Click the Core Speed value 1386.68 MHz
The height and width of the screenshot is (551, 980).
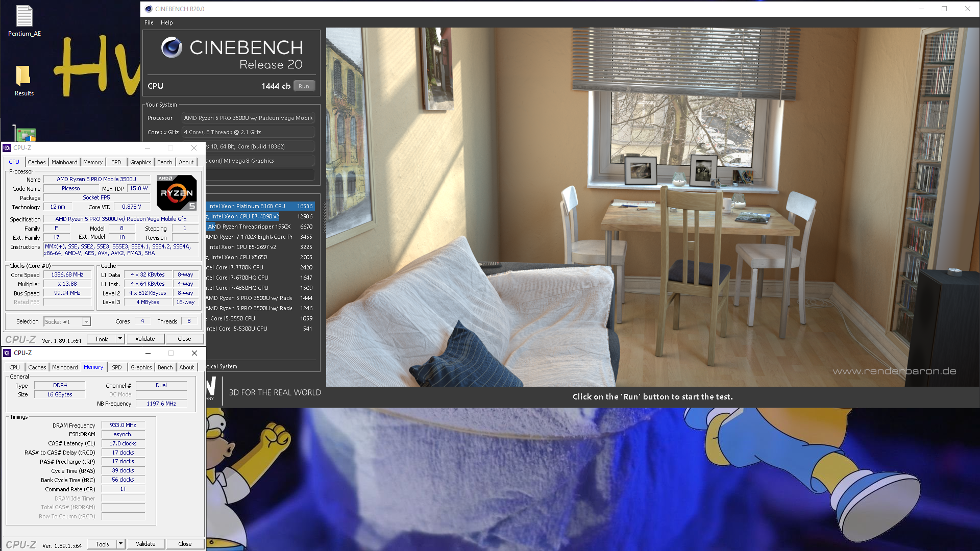(x=67, y=274)
